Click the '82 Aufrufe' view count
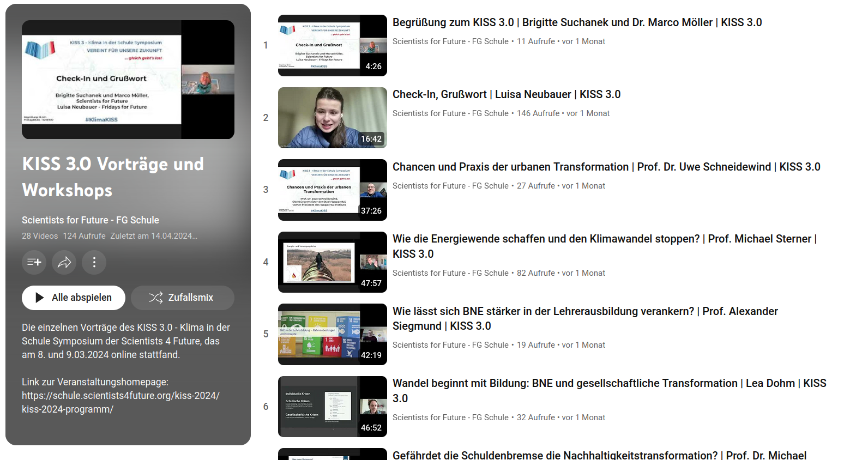 (x=536, y=273)
